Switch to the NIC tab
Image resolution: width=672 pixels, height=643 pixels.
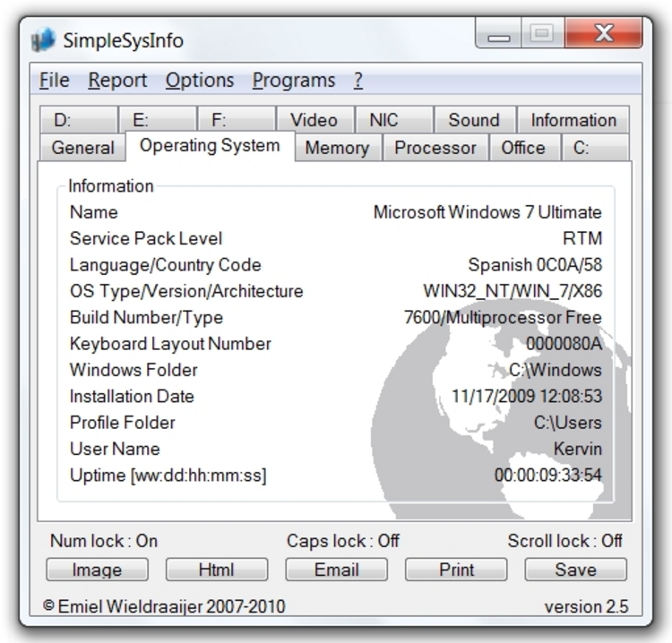[x=394, y=119]
